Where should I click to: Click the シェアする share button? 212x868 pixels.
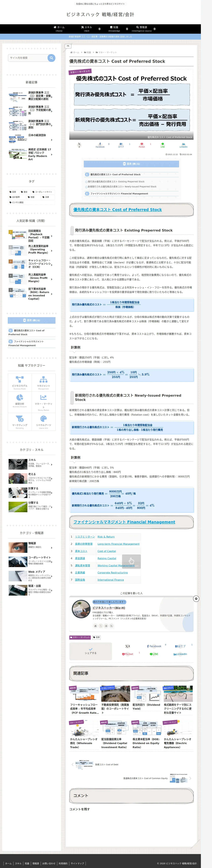click(91, 651)
